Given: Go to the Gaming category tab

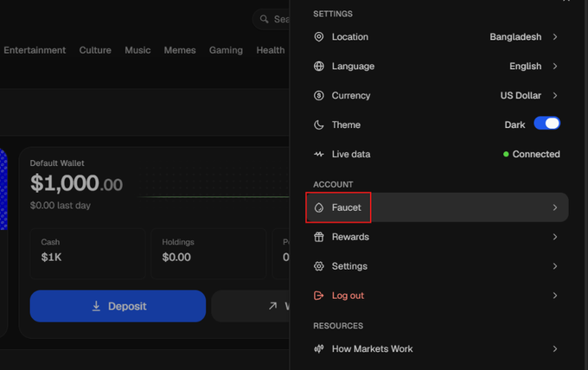Looking at the screenshot, I should [226, 50].
